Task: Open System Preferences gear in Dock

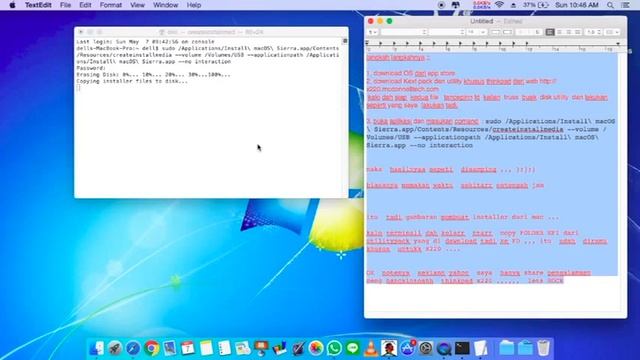Action: point(426,348)
